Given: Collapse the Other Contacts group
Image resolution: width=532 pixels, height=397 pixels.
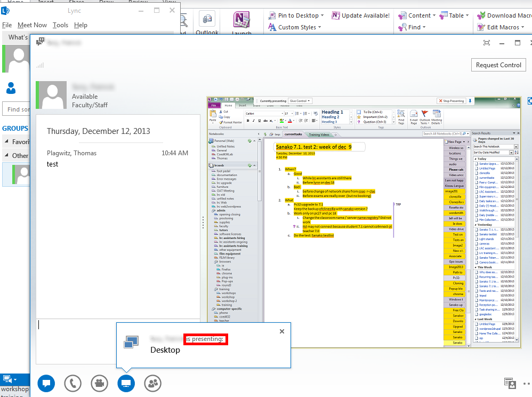Looking at the screenshot, I should [7, 156].
